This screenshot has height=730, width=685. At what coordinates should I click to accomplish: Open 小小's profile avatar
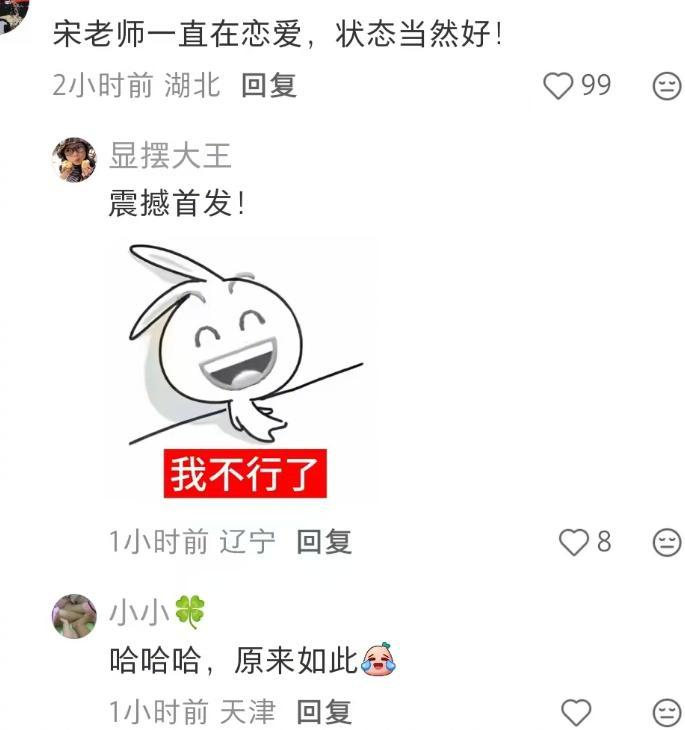(74, 616)
